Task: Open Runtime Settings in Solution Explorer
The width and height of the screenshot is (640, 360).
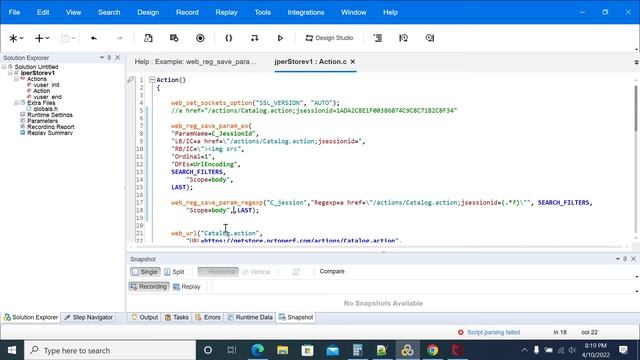Action: point(50,115)
